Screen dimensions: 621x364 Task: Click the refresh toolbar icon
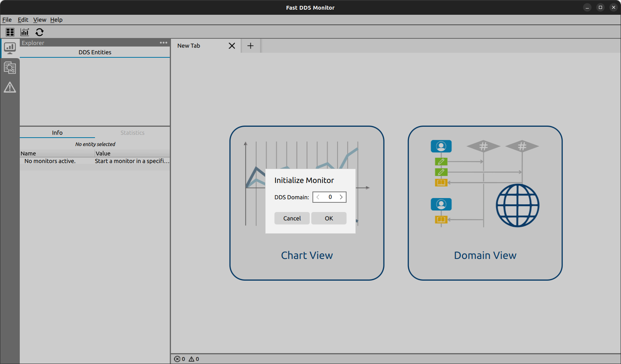tap(40, 32)
